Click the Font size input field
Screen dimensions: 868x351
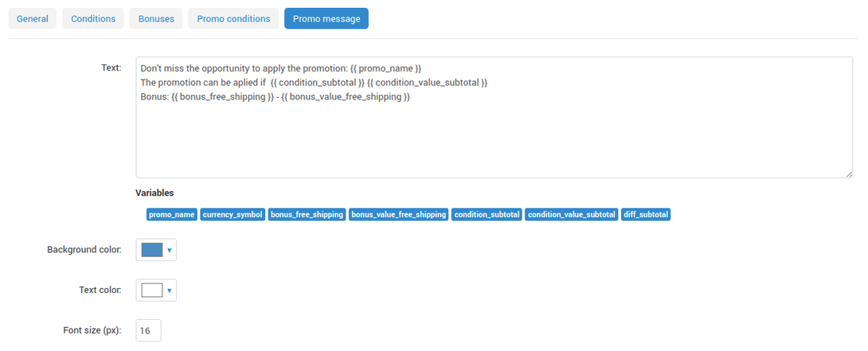point(148,330)
